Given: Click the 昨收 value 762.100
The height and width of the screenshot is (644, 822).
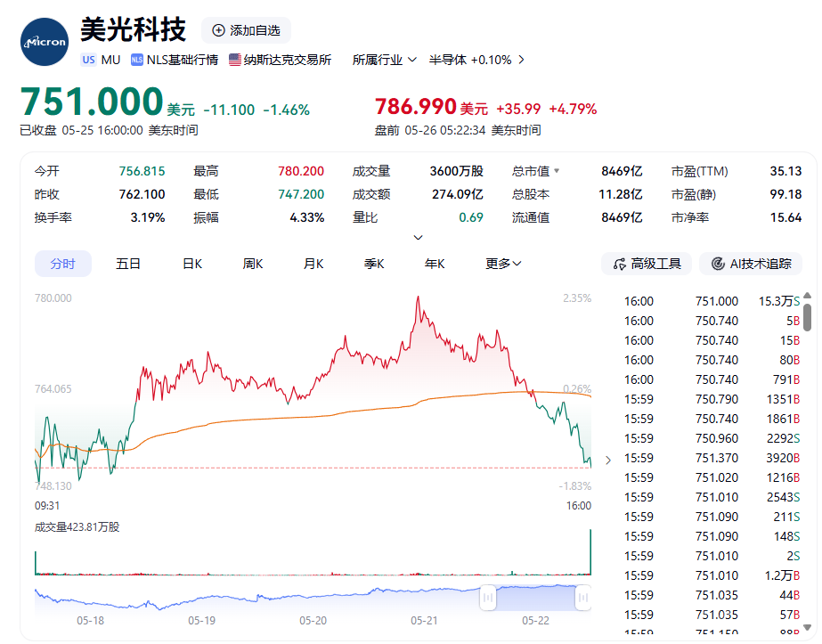Looking at the screenshot, I should tap(142, 194).
